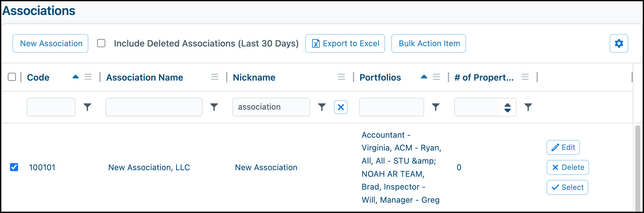Open the Association Name column menu
Screen dimensions: 644x213
point(215,77)
